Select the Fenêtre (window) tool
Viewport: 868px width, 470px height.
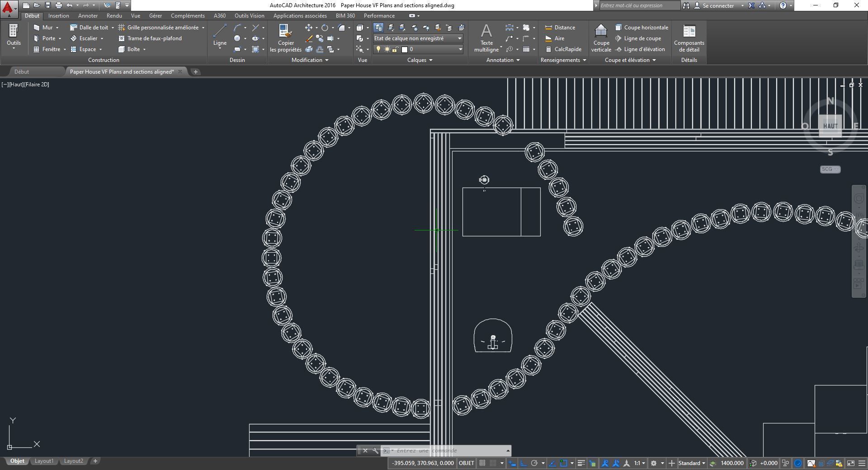pyautogui.click(x=47, y=49)
